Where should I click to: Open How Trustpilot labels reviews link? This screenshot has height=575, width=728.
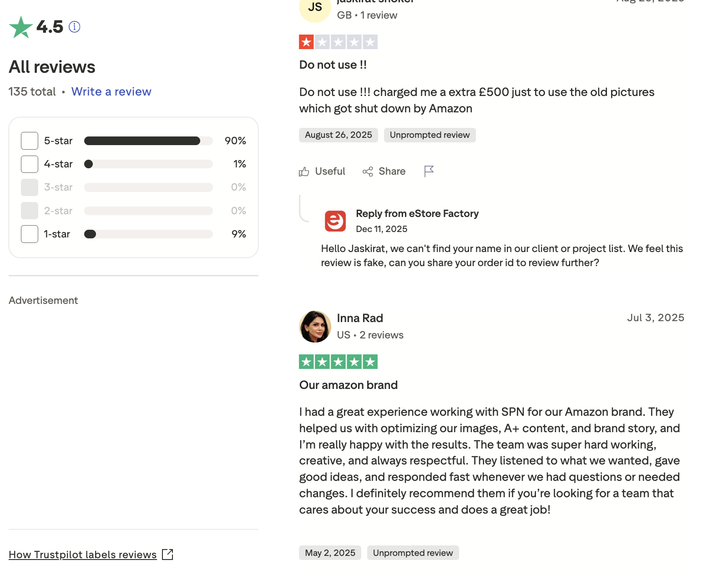coord(82,555)
